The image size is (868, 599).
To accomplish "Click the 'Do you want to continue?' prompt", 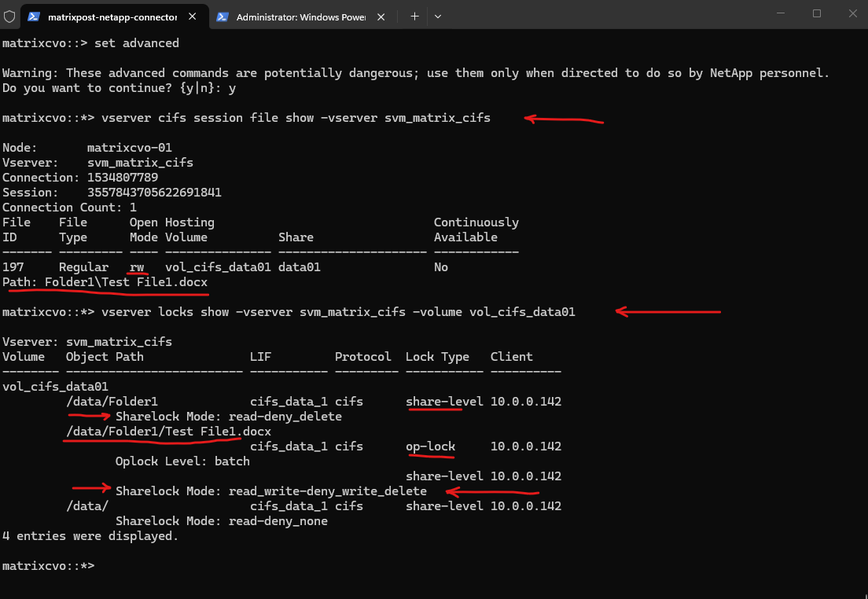I will coord(119,88).
